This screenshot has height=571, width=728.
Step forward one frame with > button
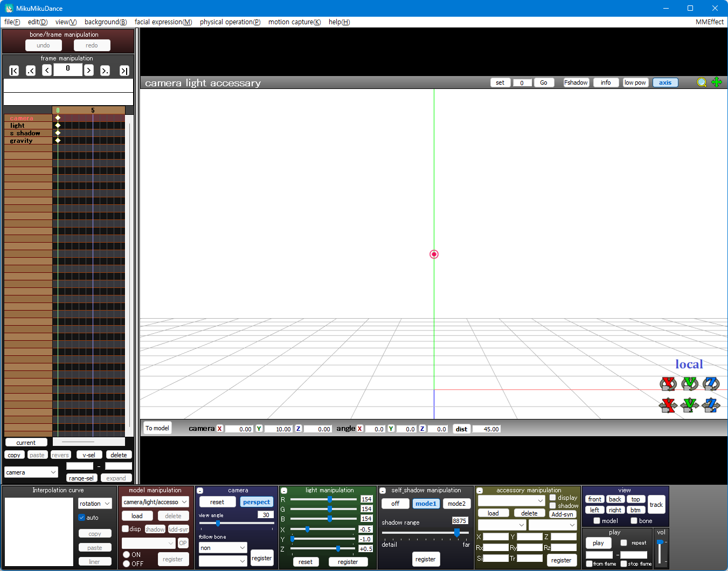89,70
